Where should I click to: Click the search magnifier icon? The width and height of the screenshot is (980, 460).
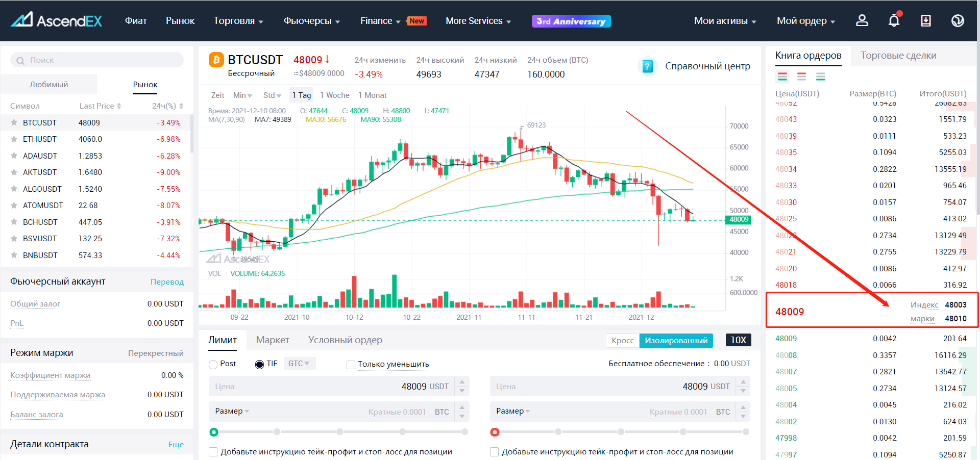(20, 61)
